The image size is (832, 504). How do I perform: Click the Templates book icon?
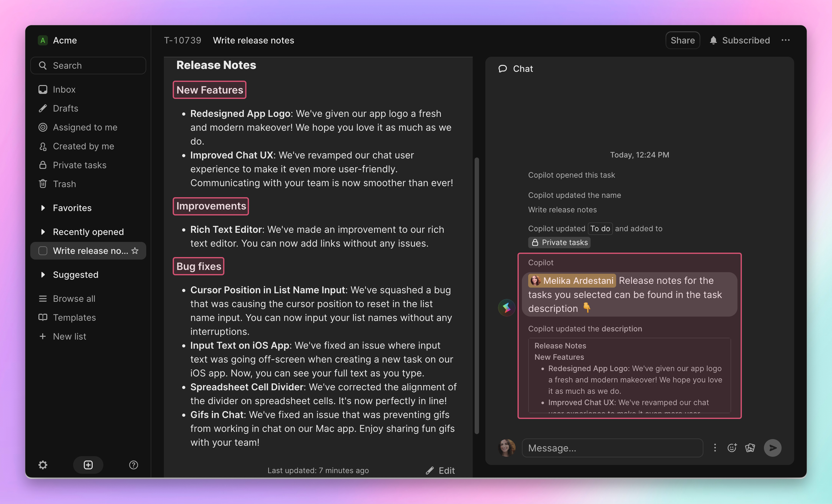pos(43,317)
